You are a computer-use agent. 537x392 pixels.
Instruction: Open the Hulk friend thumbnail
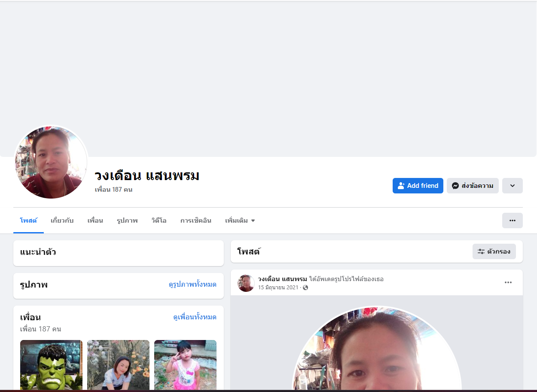click(x=51, y=365)
